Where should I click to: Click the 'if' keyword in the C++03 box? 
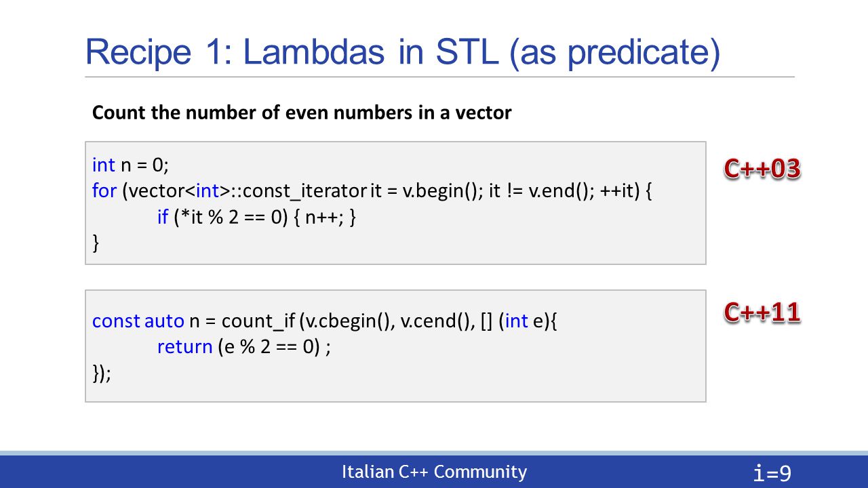tap(163, 217)
